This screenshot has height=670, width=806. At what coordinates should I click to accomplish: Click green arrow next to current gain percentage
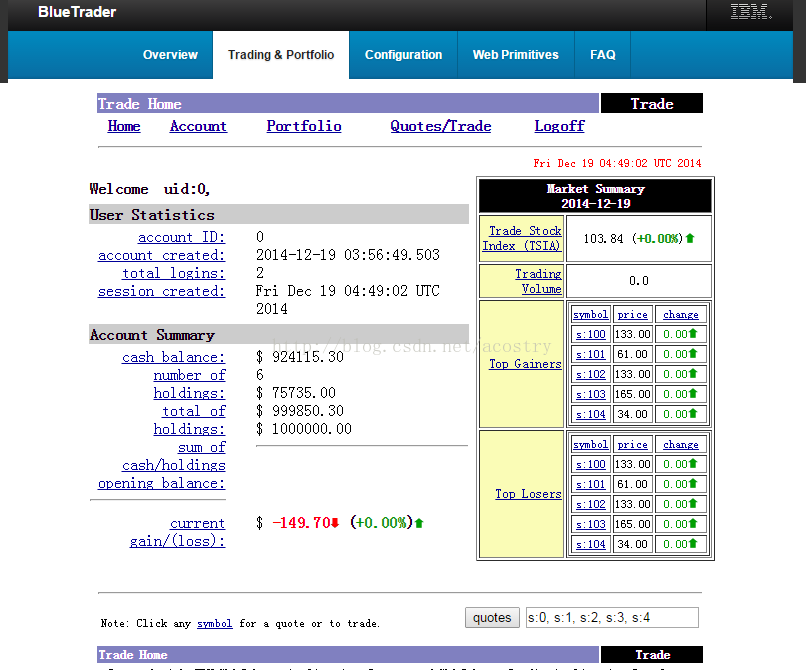[x=419, y=523]
